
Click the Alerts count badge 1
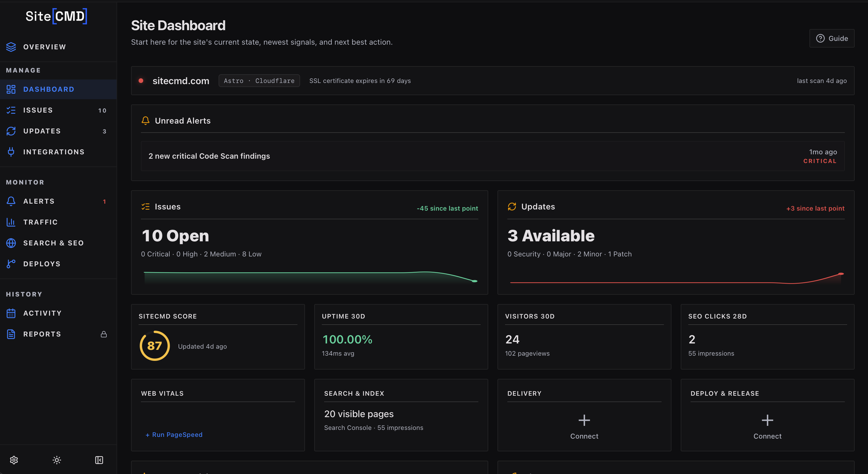[x=104, y=202]
